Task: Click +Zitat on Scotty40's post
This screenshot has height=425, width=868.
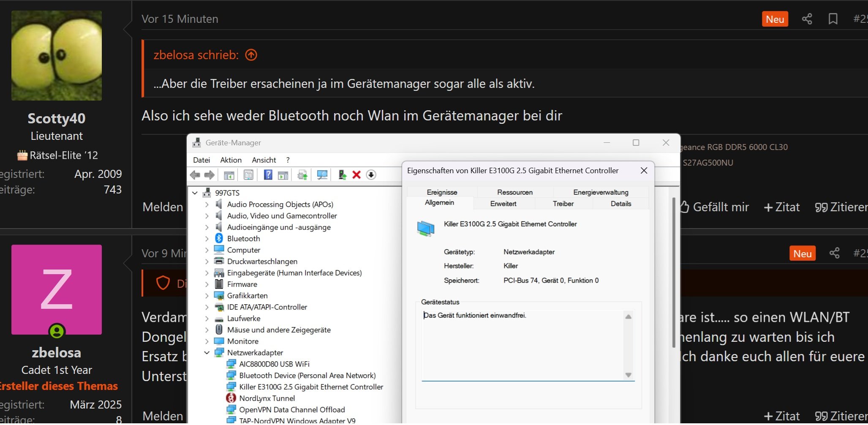Action: pyautogui.click(x=782, y=207)
